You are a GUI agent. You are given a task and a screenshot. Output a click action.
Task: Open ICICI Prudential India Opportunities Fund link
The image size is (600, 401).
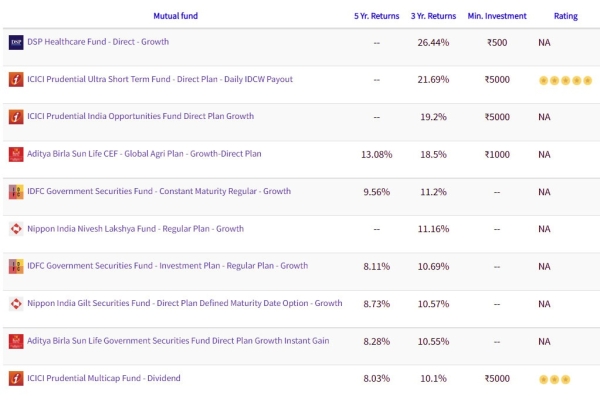coord(140,117)
